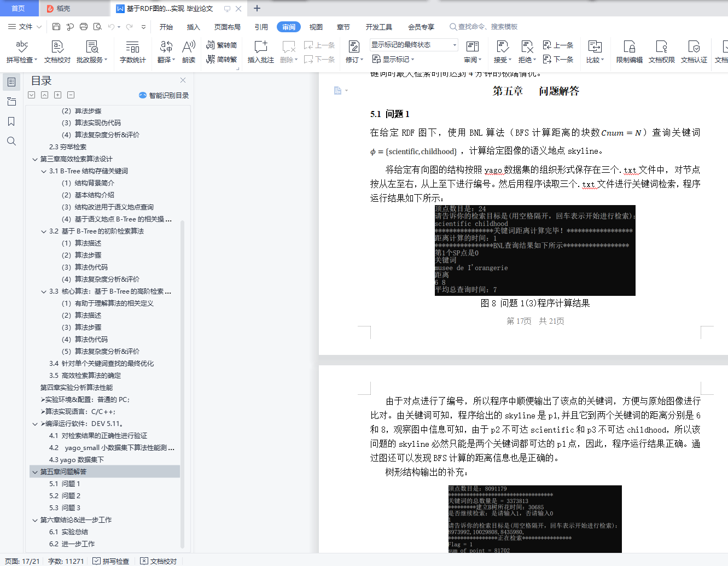
Task: Open the 开发工具 ribbon tab
Action: click(379, 27)
